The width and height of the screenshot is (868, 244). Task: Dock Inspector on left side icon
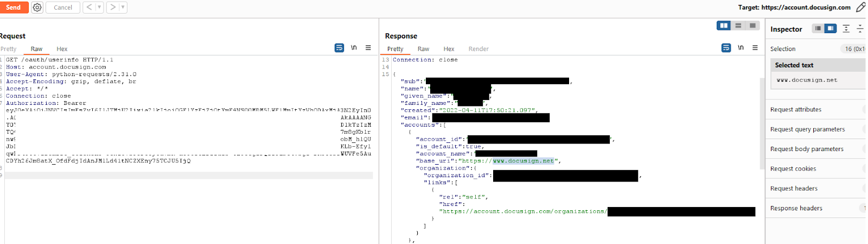(818, 29)
